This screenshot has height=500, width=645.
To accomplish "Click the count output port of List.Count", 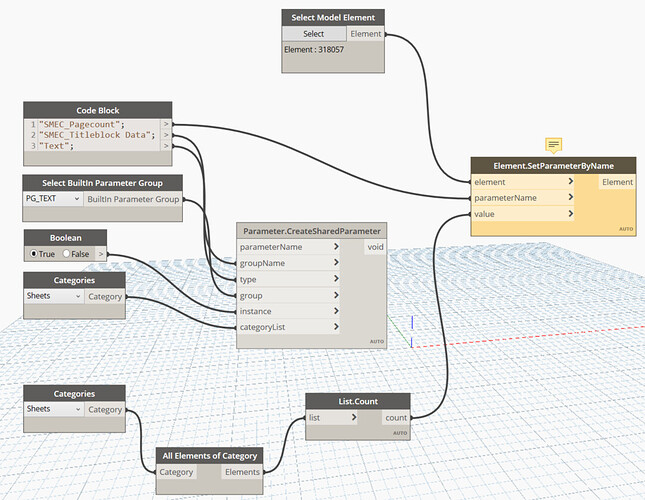I will coord(396,417).
